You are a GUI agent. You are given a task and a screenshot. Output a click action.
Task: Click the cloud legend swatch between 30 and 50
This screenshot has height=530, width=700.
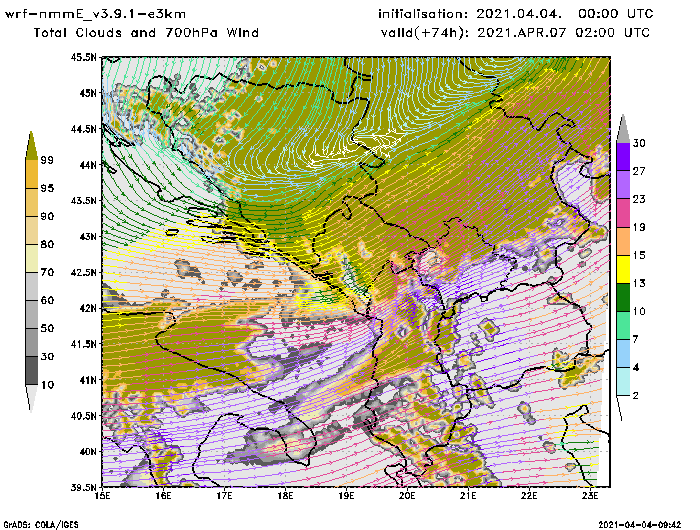point(32,343)
